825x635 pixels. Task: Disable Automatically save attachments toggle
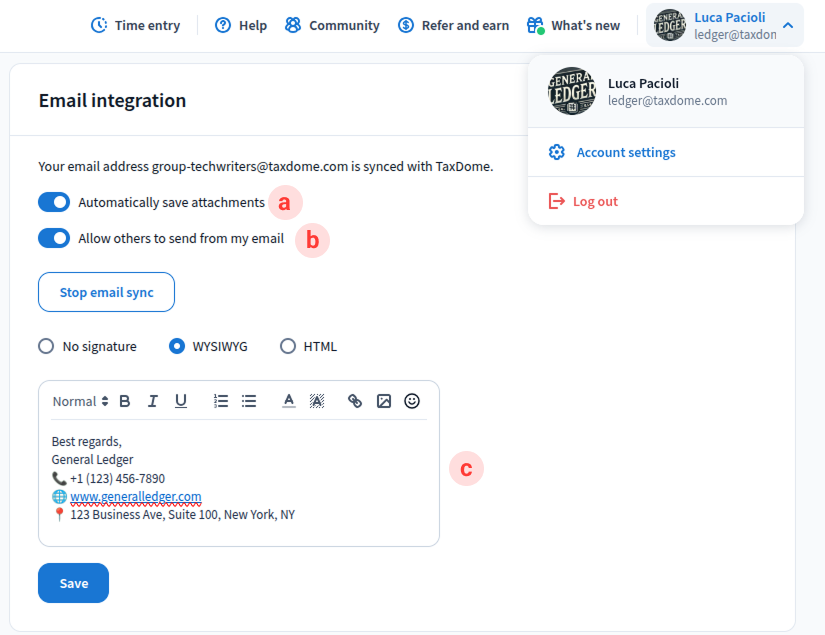click(x=54, y=202)
